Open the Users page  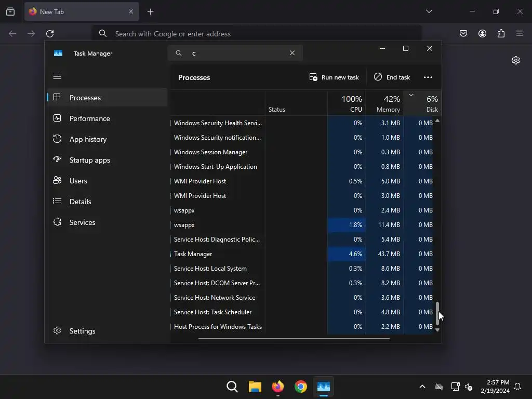(107, 181)
